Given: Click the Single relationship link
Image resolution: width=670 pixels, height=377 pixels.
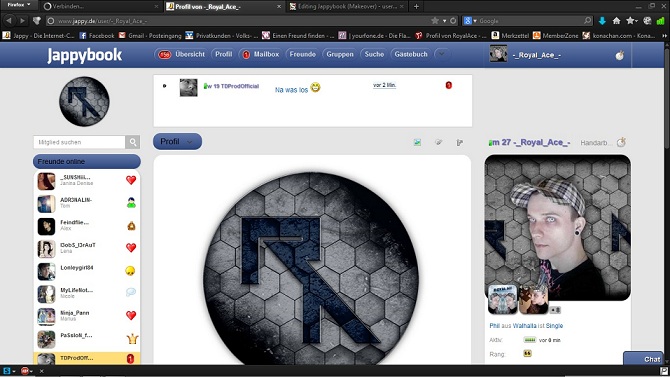Looking at the screenshot, I should (554, 326).
